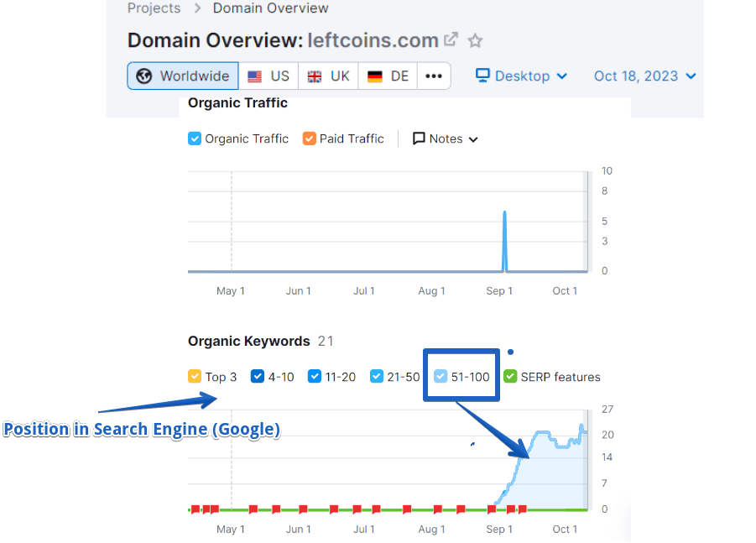Click the UK flag icon
Image resolution: width=756 pixels, height=543 pixels.
pyautogui.click(x=315, y=76)
